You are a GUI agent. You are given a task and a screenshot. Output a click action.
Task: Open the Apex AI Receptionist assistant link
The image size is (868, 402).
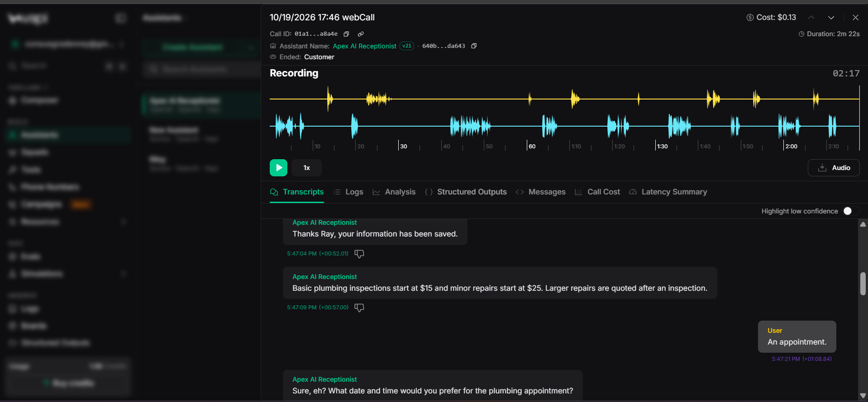(x=364, y=46)
